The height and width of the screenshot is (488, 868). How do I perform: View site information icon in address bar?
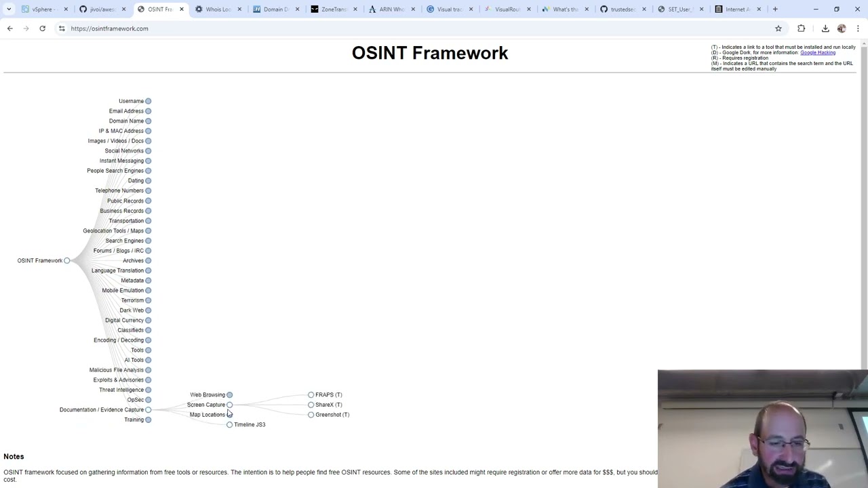(x=62, y=28)
